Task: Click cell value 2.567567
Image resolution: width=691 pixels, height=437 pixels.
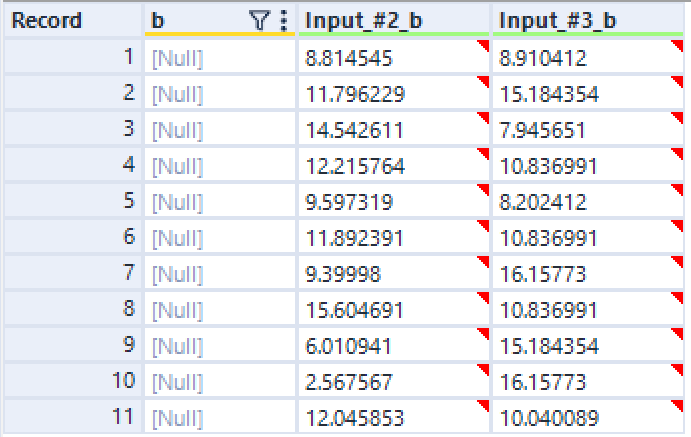Action: pos(348,382)
